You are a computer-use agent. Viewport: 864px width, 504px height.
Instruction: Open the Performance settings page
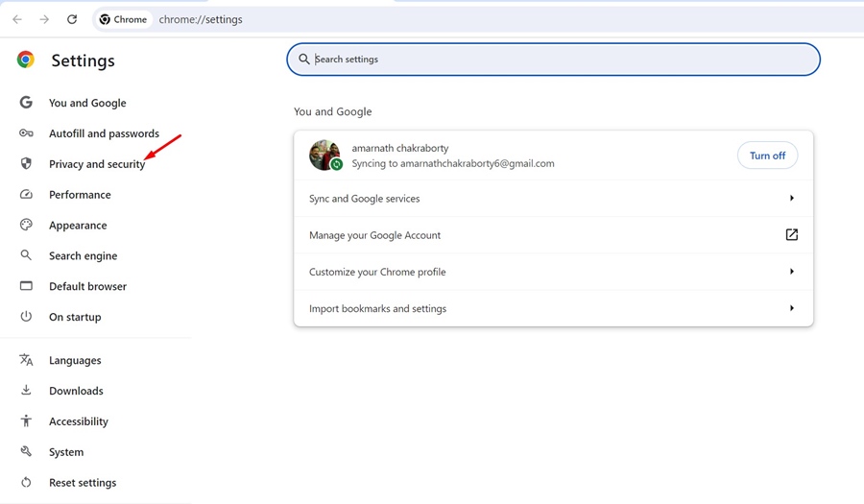[80, 195]
